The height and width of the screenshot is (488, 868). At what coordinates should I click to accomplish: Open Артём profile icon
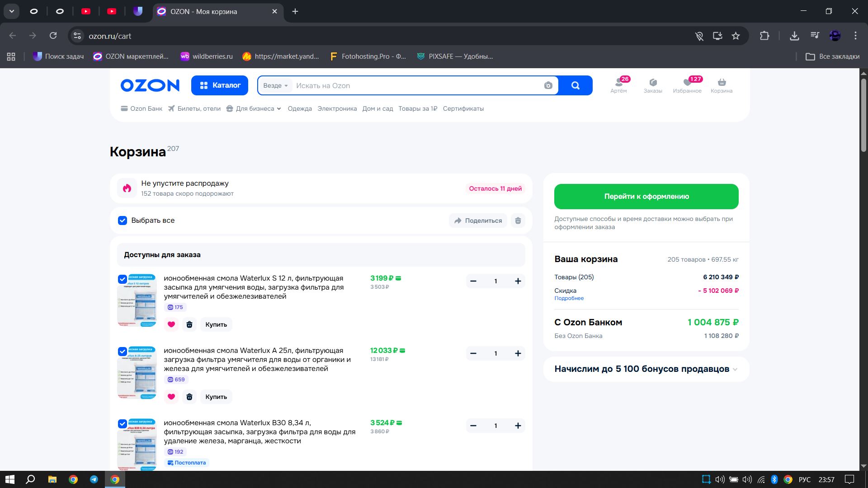618,83
